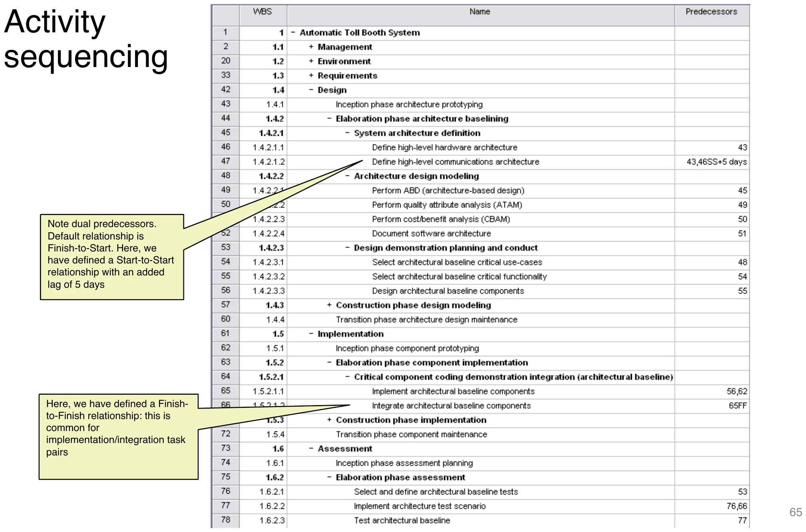Select predecessor cell '56,62'
The image size is (806, 532).
(712, 391)
